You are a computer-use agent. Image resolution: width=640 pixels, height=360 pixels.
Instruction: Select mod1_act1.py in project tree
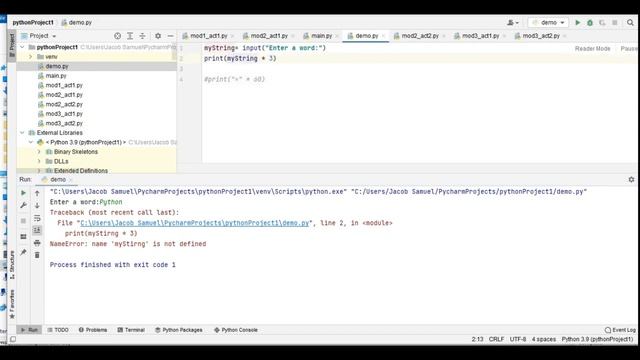[64, 85]
